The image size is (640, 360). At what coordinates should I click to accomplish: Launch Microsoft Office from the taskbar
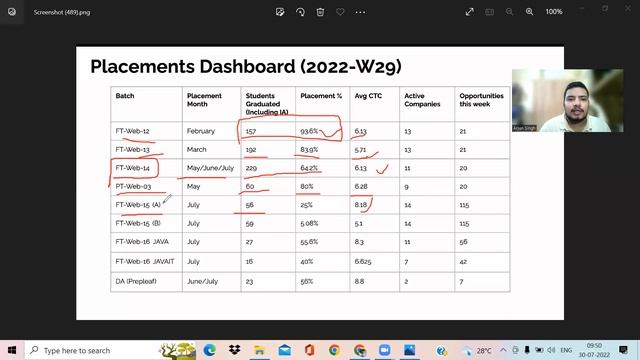(x=309, y=350)
